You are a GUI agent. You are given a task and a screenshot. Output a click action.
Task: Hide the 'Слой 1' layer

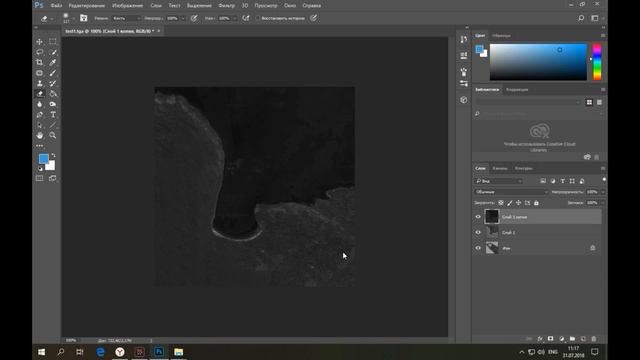[x=478, y=232]
